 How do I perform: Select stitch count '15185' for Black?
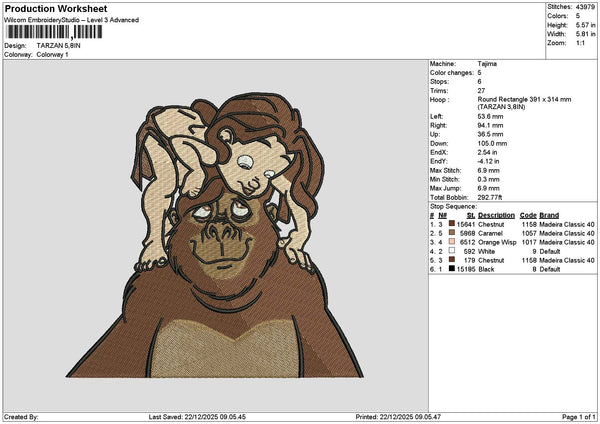tap(466, 269)
